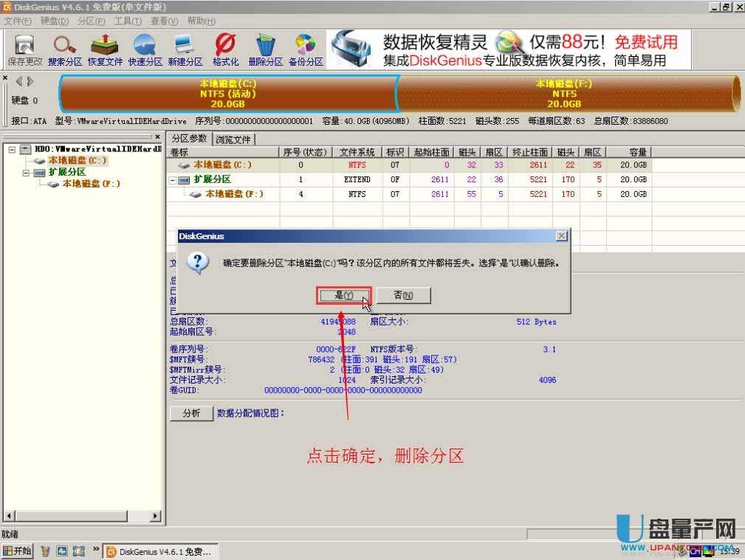Screen dimensions: 745x560
Task: Click the left tree horizontal scrollbar right arrow
Action: click(156, 516)
